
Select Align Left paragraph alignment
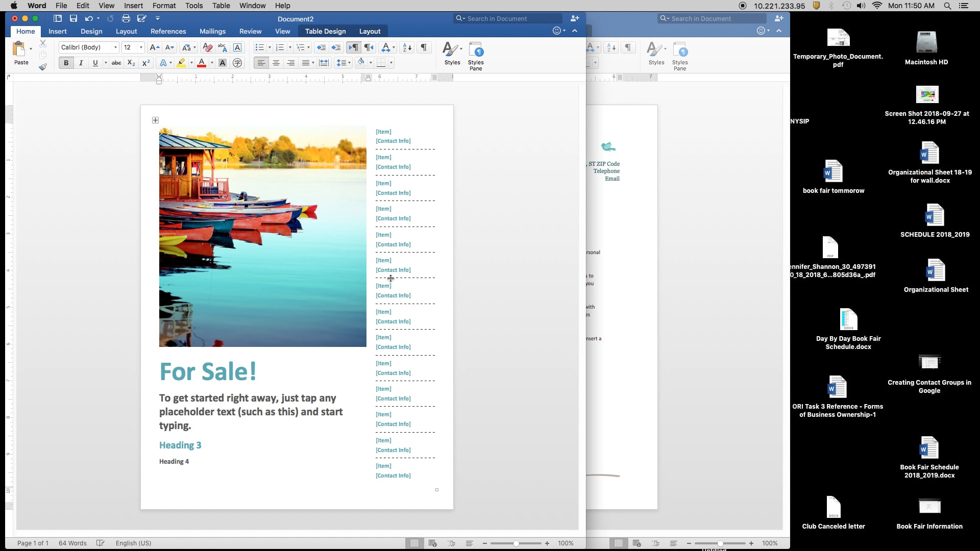[x=261, y=63]
